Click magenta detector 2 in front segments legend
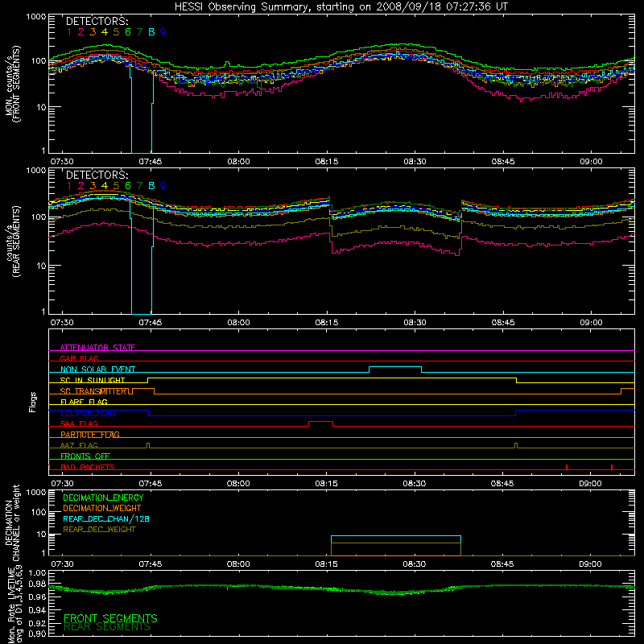The width and height of the screenshot is (644, 644). click(81, 32)
